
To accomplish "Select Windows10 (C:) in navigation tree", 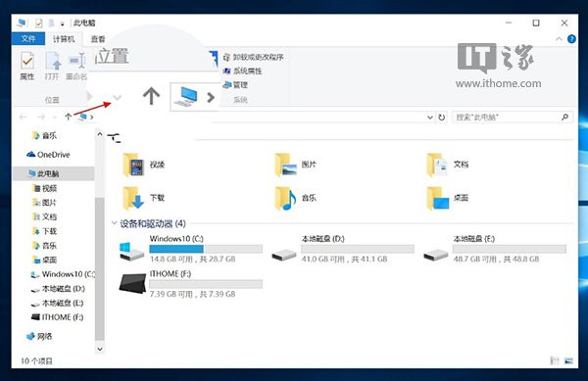I will pyautogui.click(x=63, y=274).
